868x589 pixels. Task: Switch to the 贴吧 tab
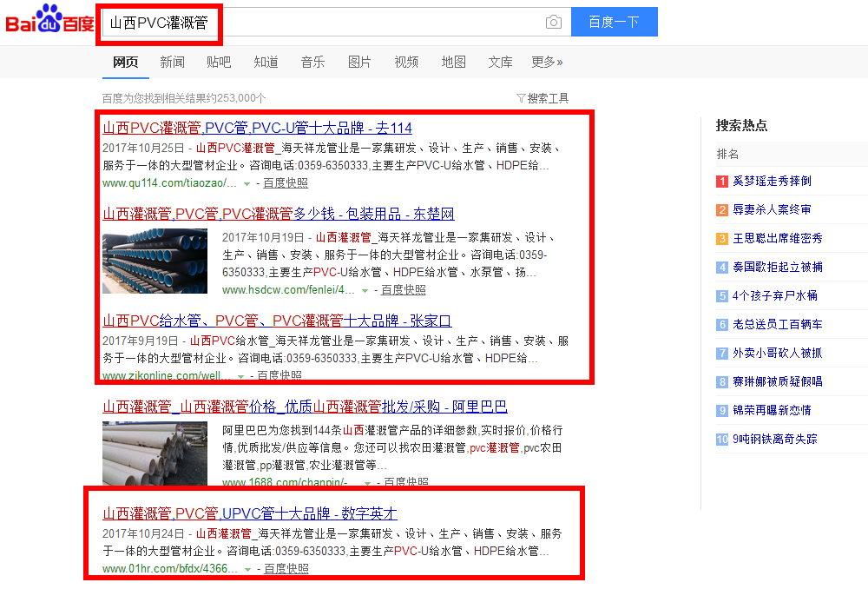(219, 62)
